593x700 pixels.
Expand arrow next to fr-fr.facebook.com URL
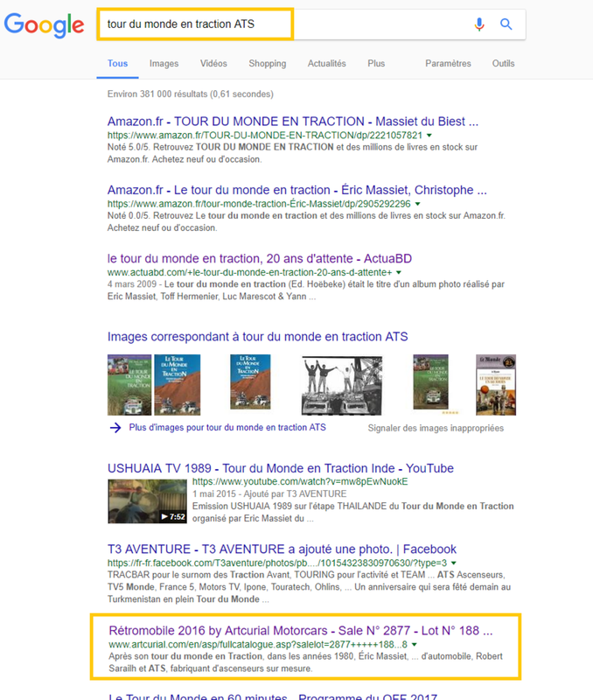coord(454,563)
